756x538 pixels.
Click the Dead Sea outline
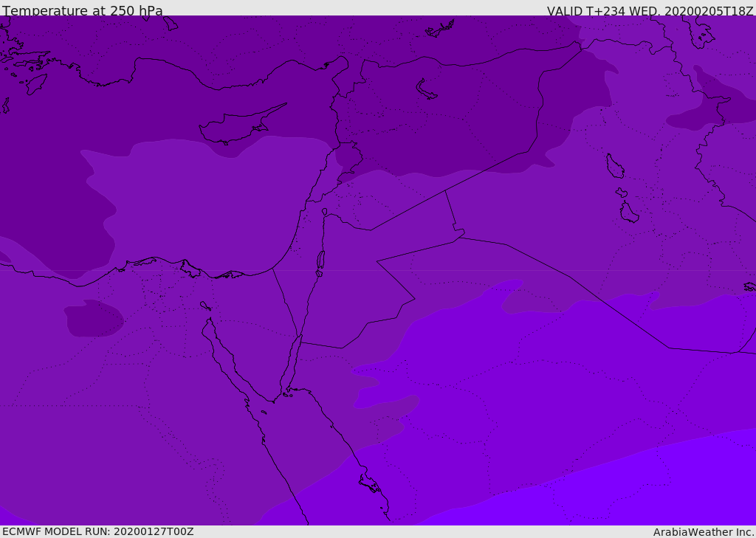coord(320,262)
